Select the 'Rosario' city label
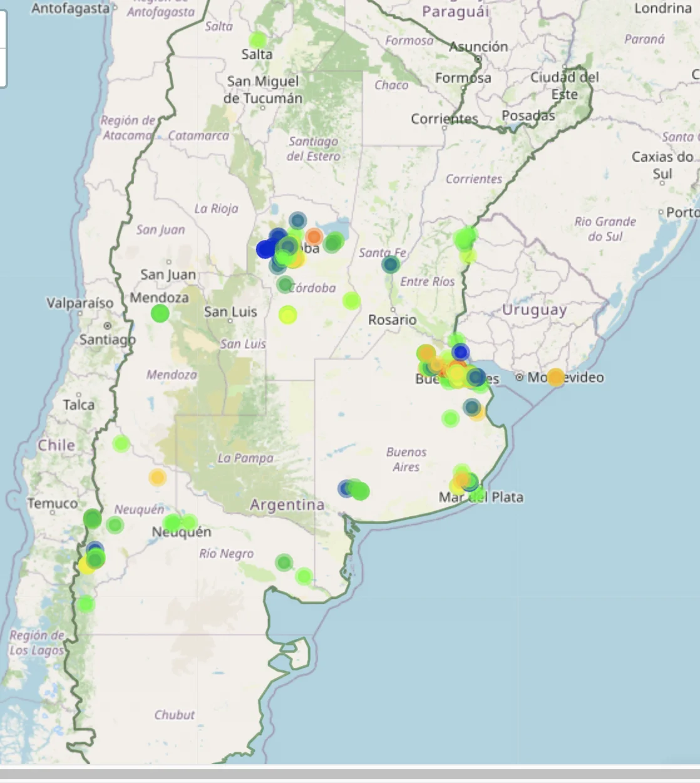 [x=392, y=320]
